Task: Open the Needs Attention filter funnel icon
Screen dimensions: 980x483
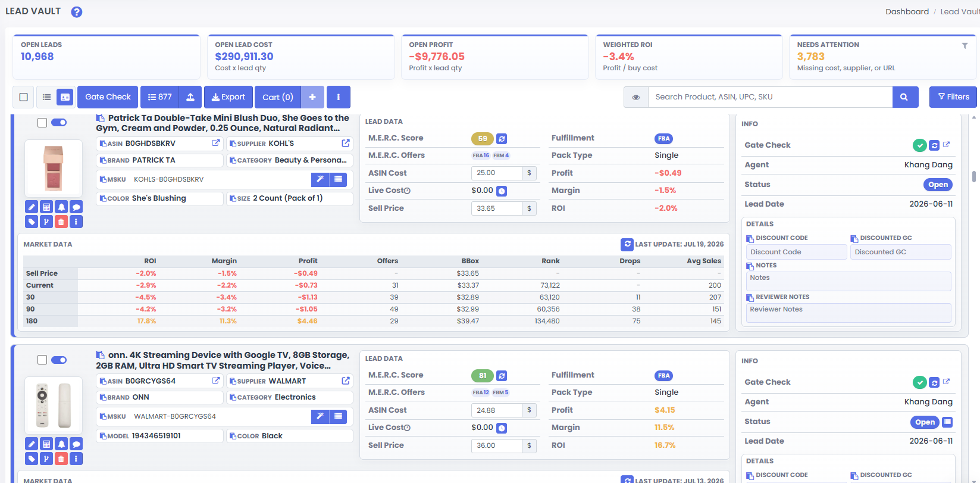Action: tap(965, 46)
